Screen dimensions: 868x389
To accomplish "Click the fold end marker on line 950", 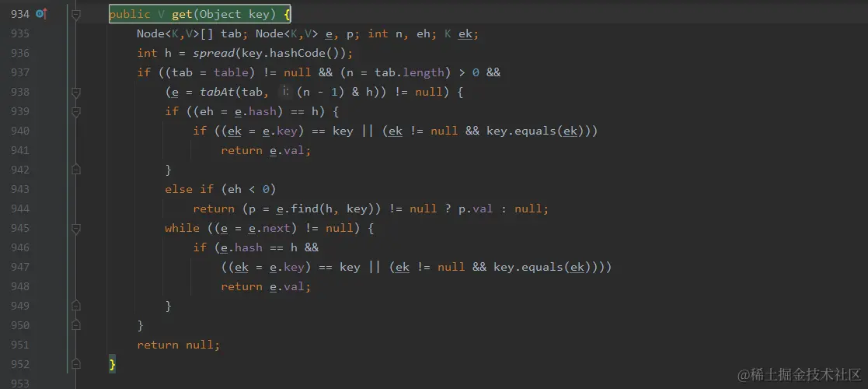I will click(76, 325).
